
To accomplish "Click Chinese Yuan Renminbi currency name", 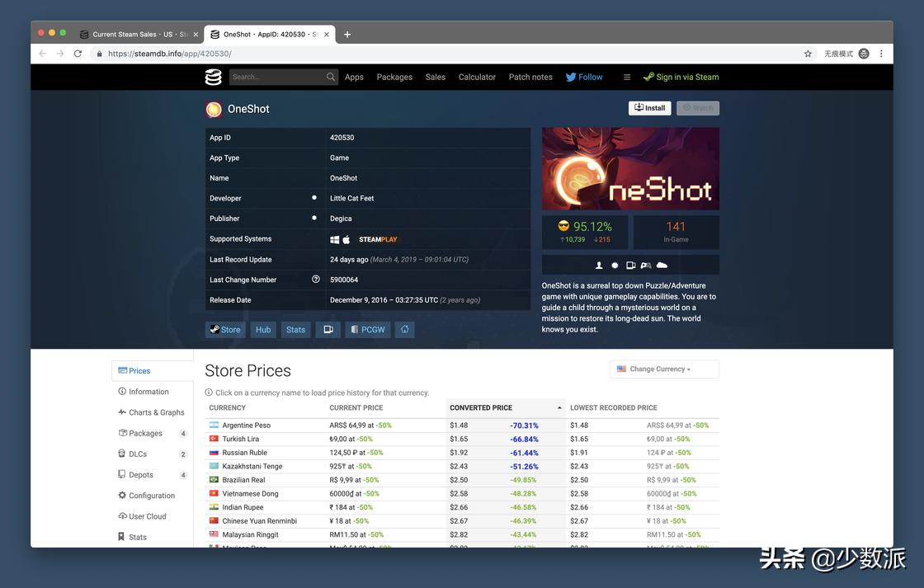I will point(259,521).
